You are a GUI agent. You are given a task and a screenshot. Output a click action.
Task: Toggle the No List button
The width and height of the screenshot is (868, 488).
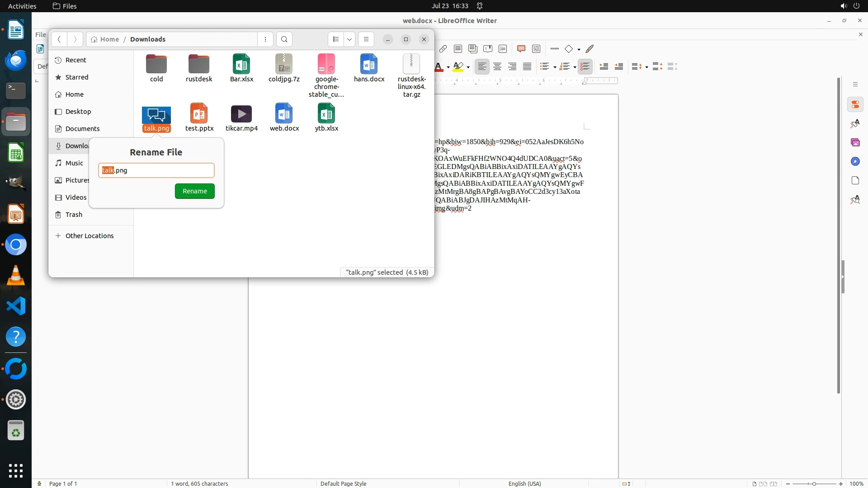(x=585, y=66)
